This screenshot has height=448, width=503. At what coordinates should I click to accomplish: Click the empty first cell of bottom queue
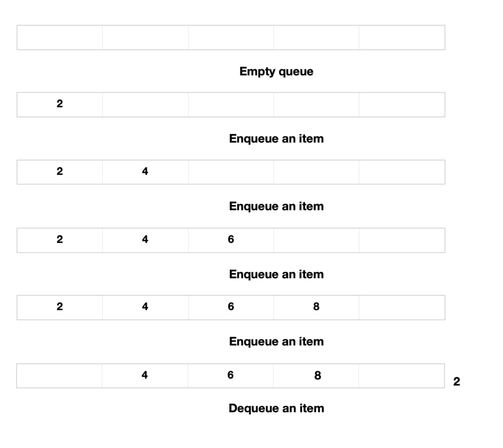59,376
